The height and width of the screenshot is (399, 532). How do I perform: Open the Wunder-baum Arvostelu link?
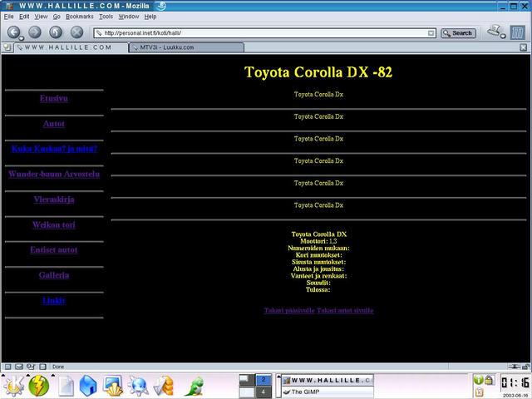coord(54,174)
